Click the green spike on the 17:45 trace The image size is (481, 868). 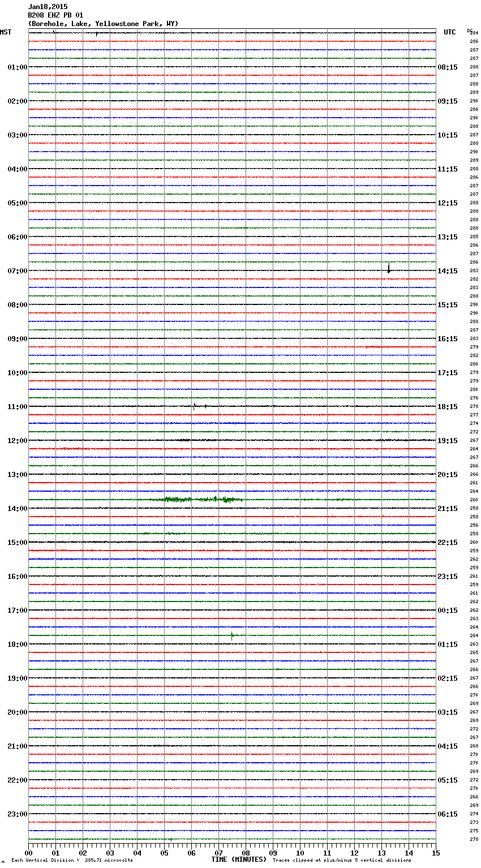232,635
